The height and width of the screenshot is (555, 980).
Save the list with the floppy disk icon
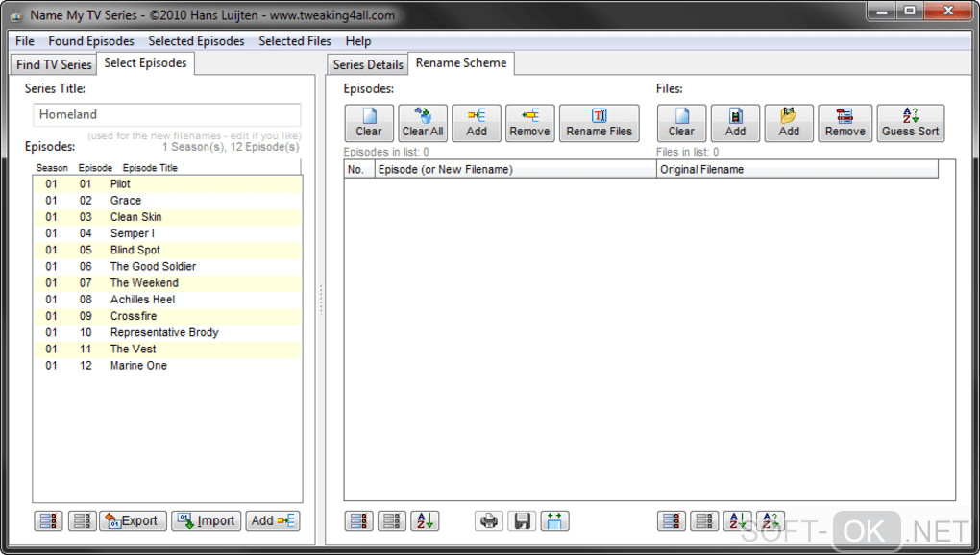[522, 520]
